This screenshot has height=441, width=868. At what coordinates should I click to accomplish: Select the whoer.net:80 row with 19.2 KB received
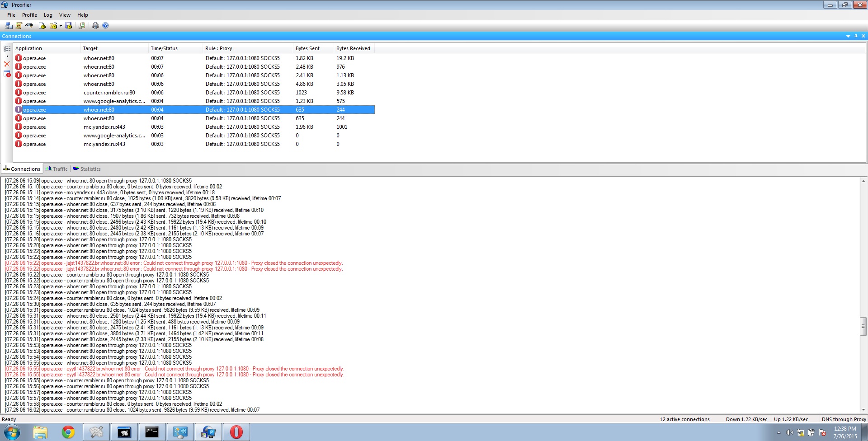(x=194, y=58)
